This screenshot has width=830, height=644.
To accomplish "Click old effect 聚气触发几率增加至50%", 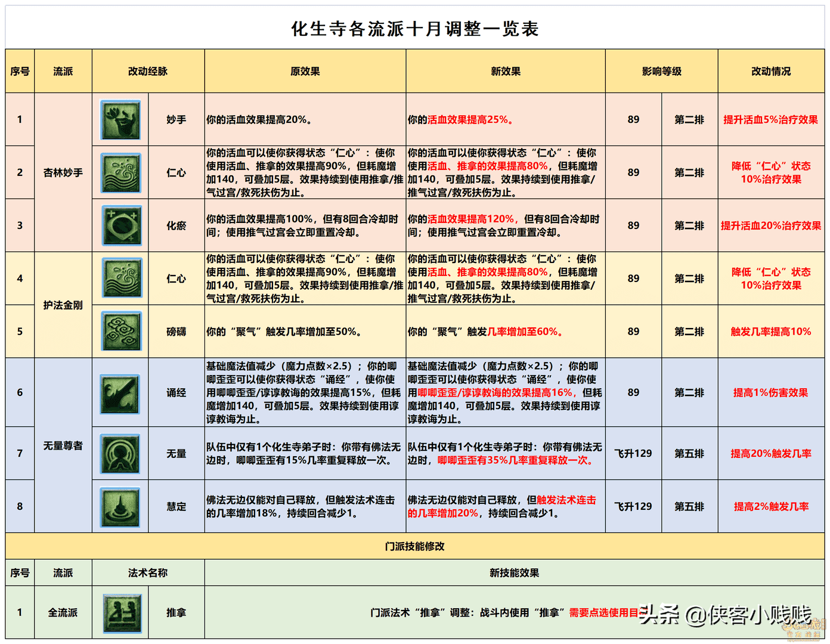I will pos(284,332).
